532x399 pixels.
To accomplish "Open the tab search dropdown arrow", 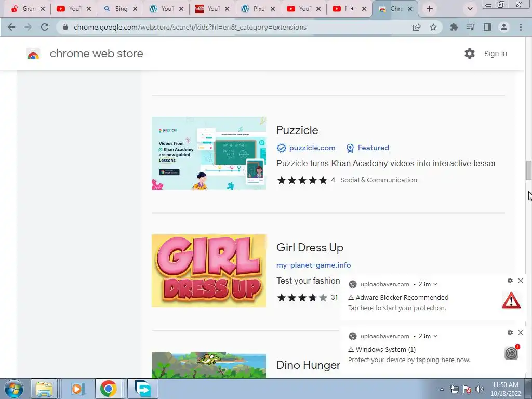I will (x=470, y=9).
